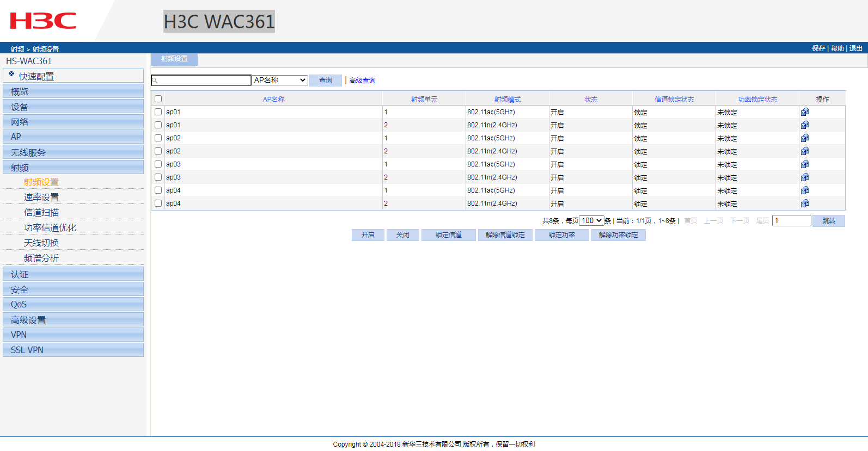Open the per-page count dropdown showing 100
Viewport: 868px width, 451px height.
click(591, 221)
